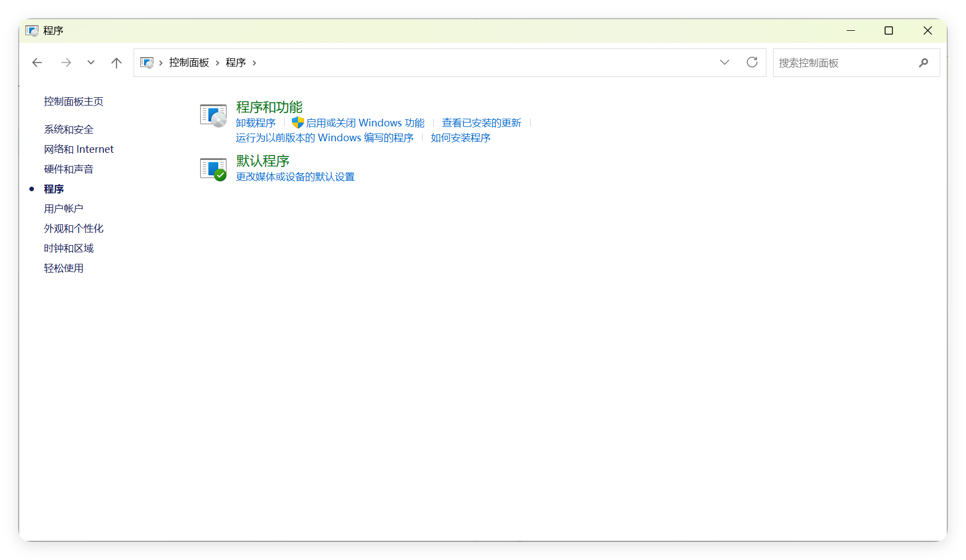966x560 pixels.
Task: Click the 搜索控制面板 search field
Action: click(856, 63)
